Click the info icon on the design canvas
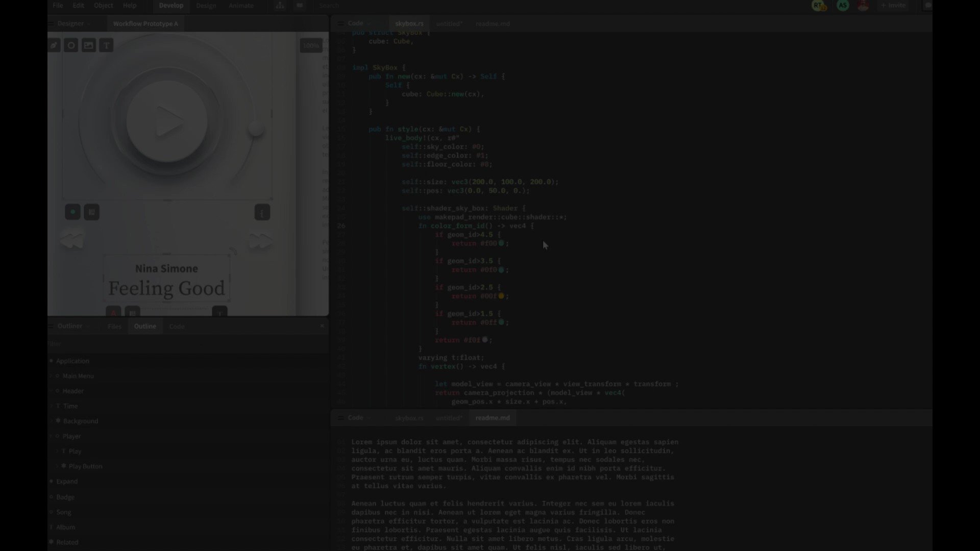980x551 pixels. click(262, 212)
